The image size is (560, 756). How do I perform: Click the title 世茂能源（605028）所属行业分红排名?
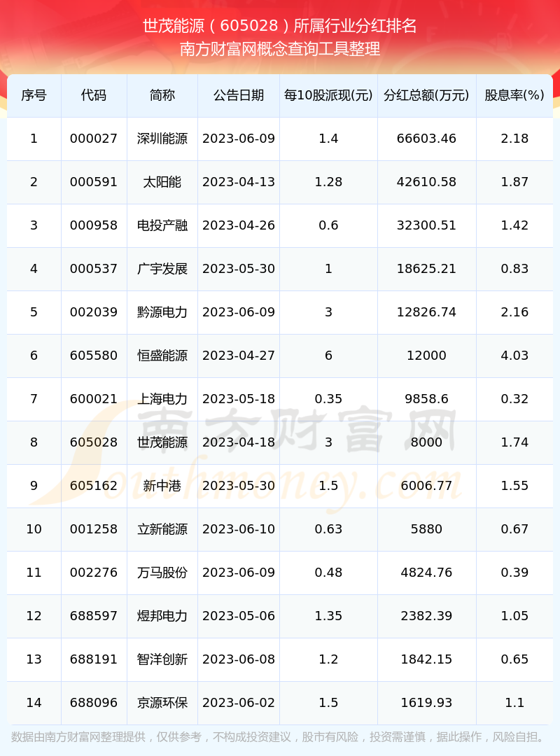click(280, 27)
